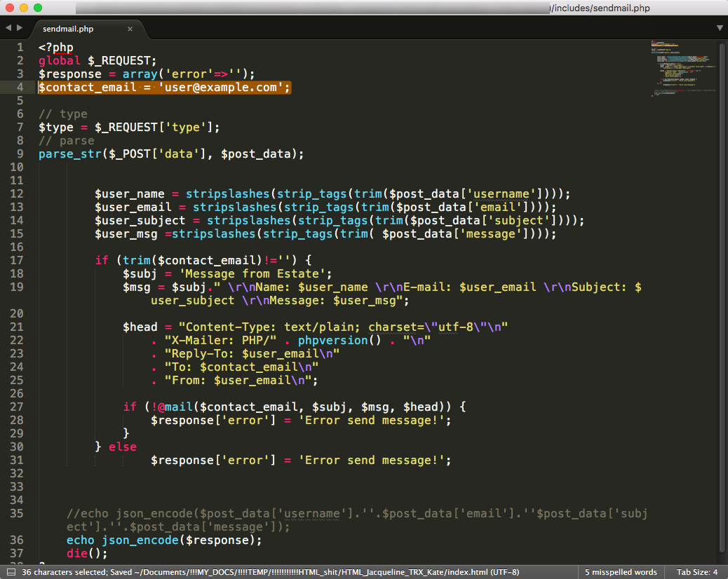The width and height of the screenshot is (728, 579).
Task: Close the sendmail.php tab
Action: [x=130, y=29]
